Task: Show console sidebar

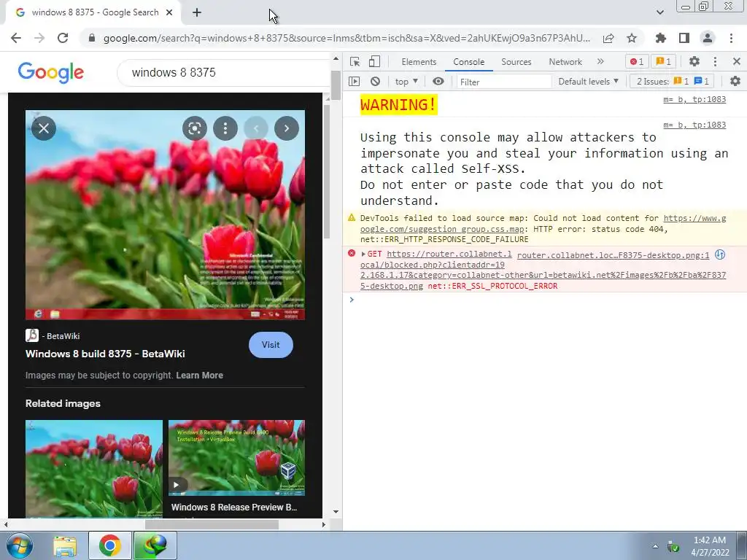Action: [354, 82]
